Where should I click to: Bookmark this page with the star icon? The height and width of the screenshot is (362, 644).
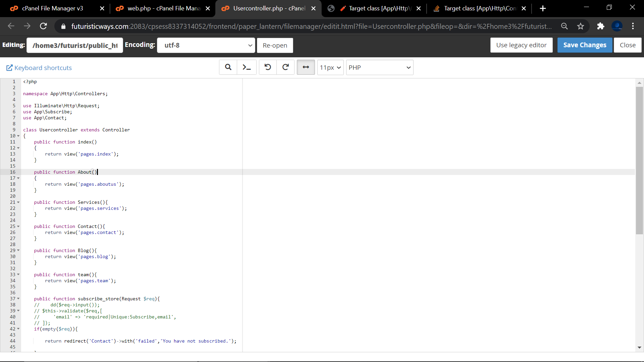581,26
